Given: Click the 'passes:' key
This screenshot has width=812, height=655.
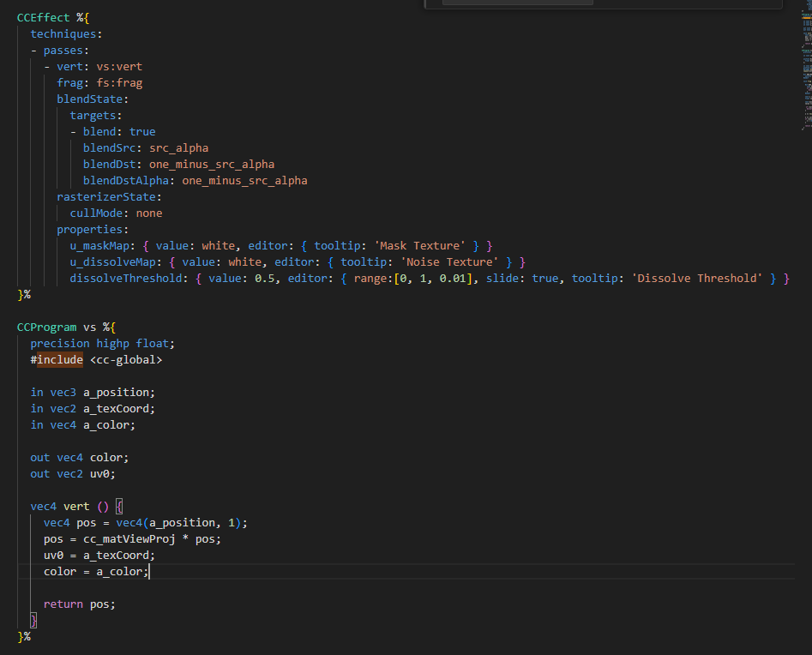Looking at the screenshot, I should pyautogui.click(x=66, y=51).
